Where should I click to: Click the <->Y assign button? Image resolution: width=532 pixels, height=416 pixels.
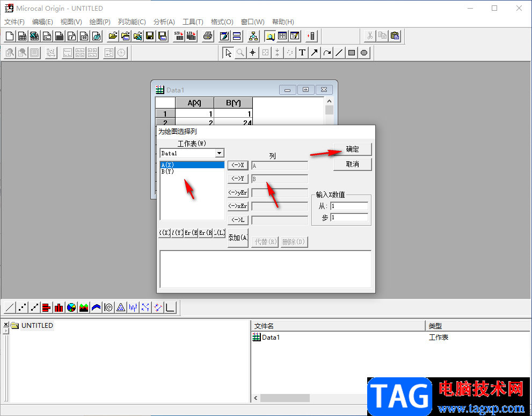238,178
